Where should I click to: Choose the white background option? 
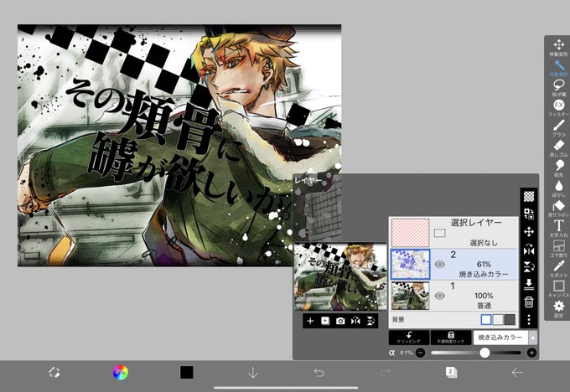[486, 320]
